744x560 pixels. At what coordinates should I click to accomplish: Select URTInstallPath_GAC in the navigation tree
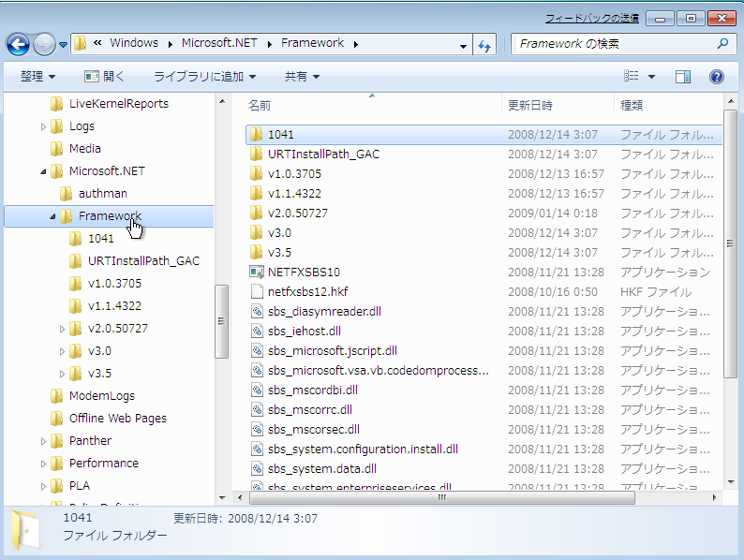pyautogui.click(x=134, y=261)
